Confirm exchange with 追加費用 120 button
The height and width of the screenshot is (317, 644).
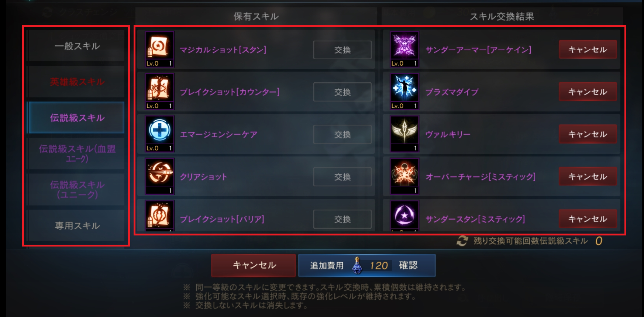click(367, 265)
